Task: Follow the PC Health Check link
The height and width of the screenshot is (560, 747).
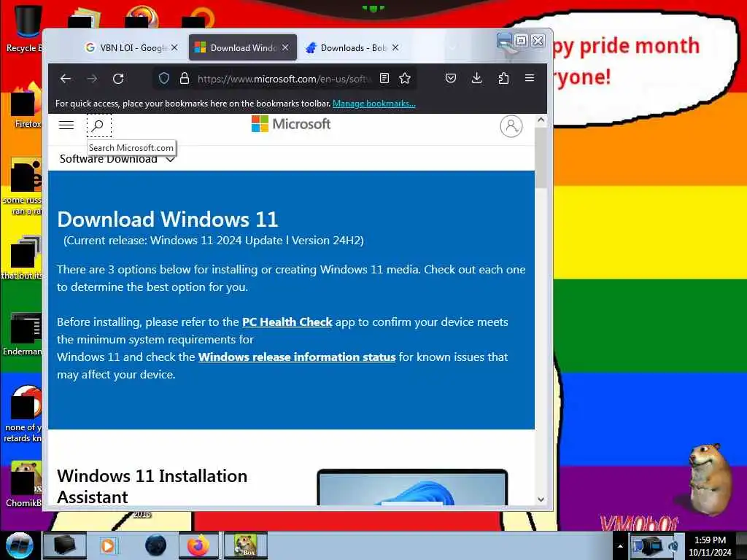Action: click(x=287, y=322)
